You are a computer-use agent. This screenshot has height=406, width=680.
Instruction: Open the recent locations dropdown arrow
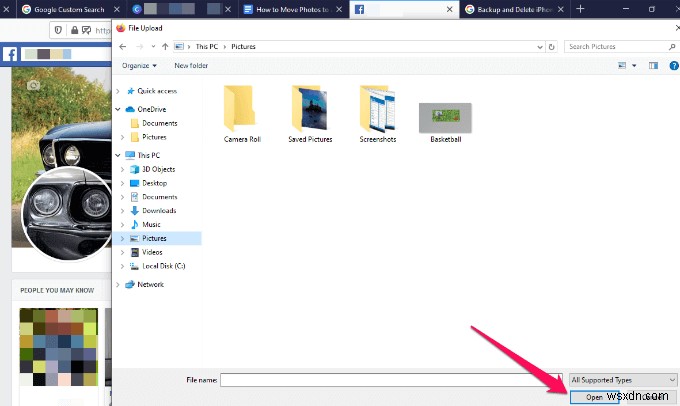coord(153,46)
